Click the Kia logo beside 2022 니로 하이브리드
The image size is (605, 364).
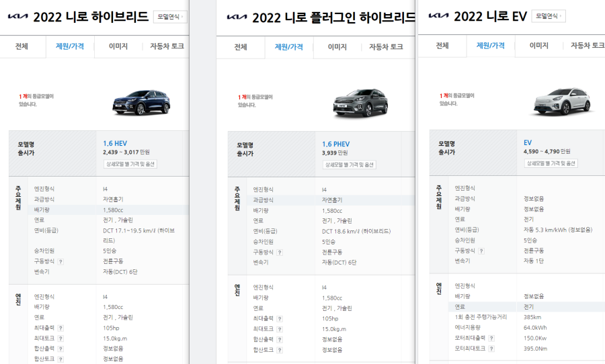(x=17, y=17)
